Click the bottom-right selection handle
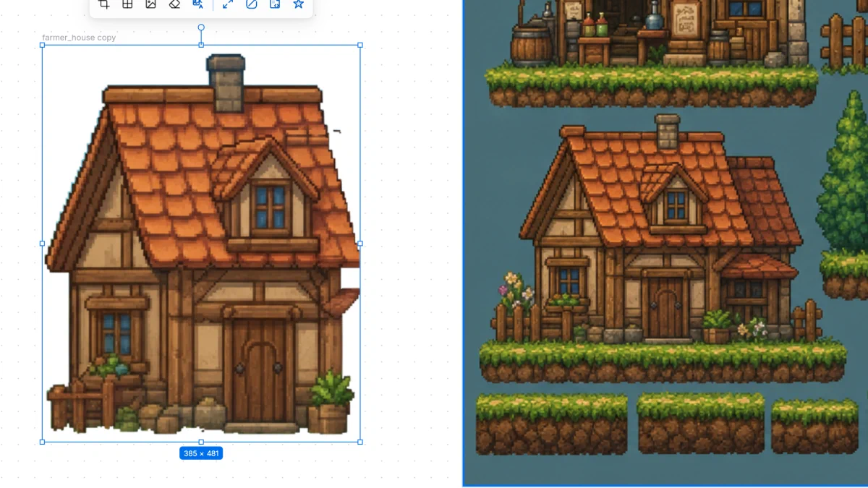The image size is (868, 488). tap(360, 442)
